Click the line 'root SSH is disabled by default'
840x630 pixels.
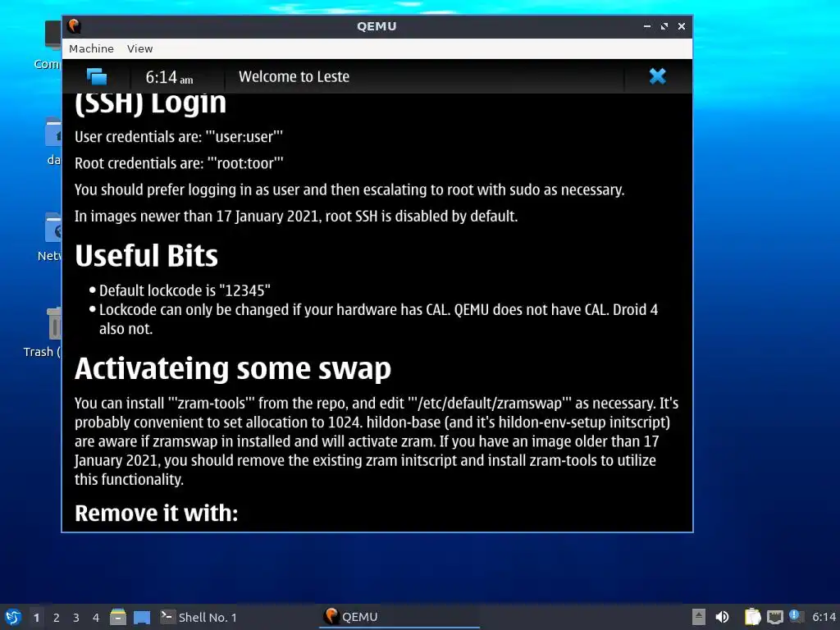(296, 216)
